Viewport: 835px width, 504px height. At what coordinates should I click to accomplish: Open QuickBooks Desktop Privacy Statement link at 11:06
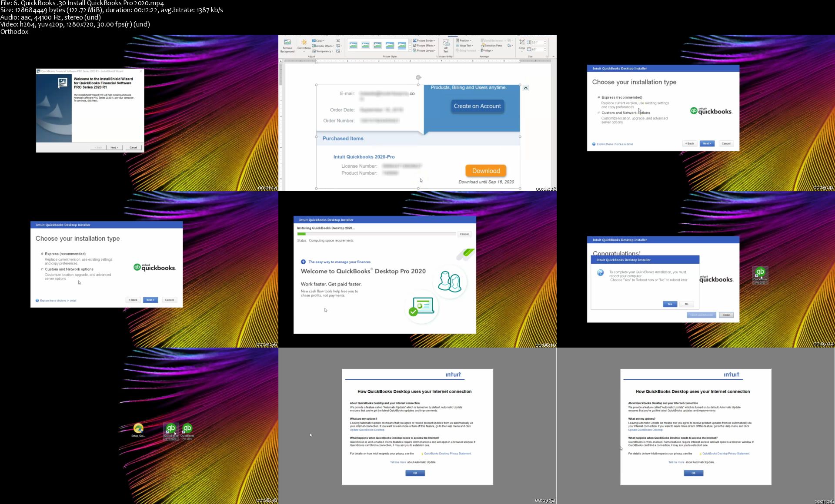point(726,454)
